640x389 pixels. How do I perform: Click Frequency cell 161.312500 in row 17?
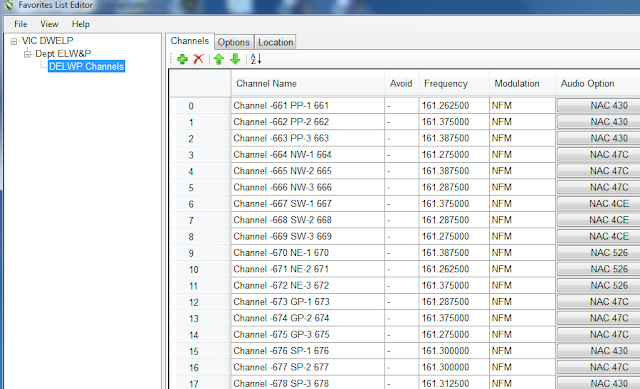tap(454, 383)
